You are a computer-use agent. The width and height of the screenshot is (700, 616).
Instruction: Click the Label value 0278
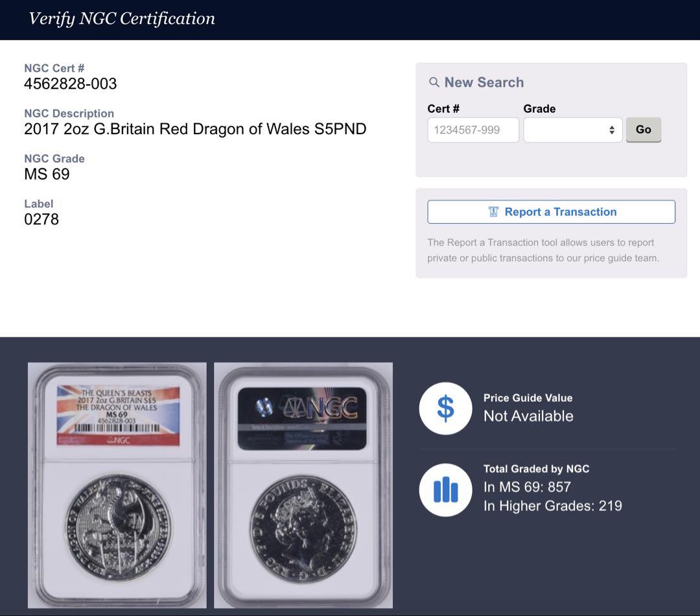coord(41,219)
